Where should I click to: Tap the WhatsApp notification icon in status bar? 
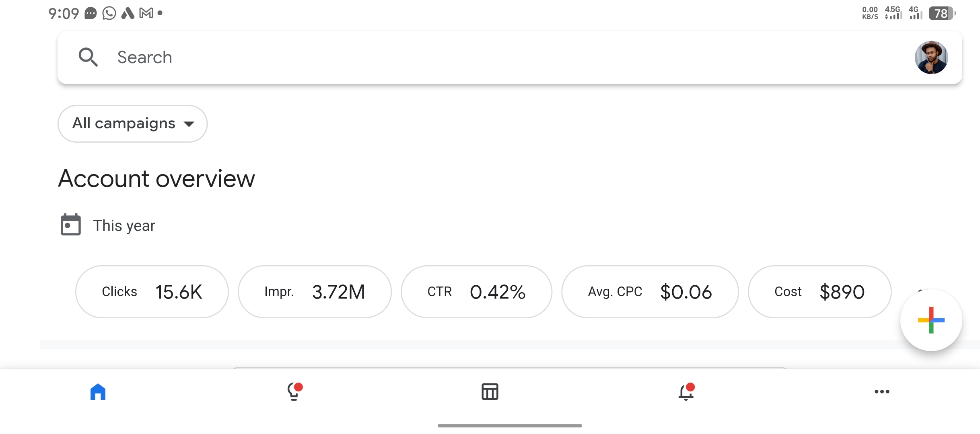pyautogui.click(x=109, y=13)
